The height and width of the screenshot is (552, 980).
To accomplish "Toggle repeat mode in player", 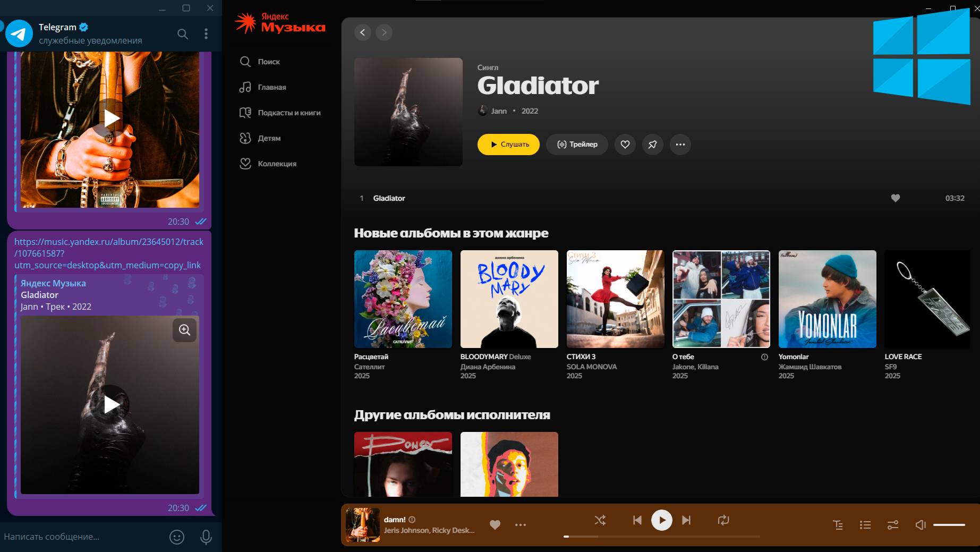I will (723, 520).
